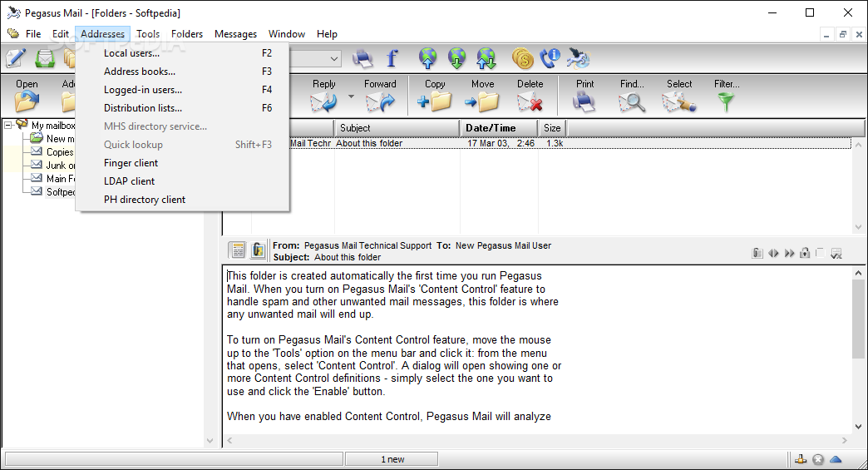Open the new mail inbox tray icon
Image resolution: width=868 pixels, height=470 pixels.
click(x=45, y=58)
